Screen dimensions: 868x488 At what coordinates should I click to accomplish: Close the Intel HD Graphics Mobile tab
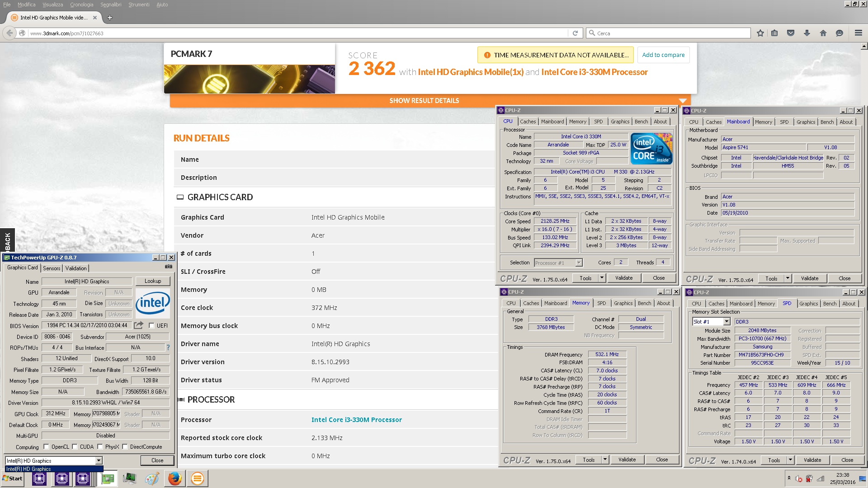point(95,18)
